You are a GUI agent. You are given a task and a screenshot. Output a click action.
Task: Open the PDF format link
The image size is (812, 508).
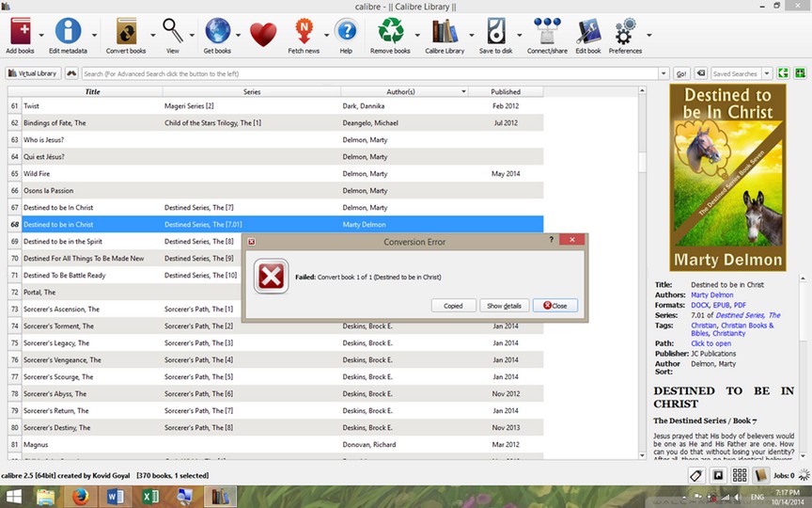point(740,306)
